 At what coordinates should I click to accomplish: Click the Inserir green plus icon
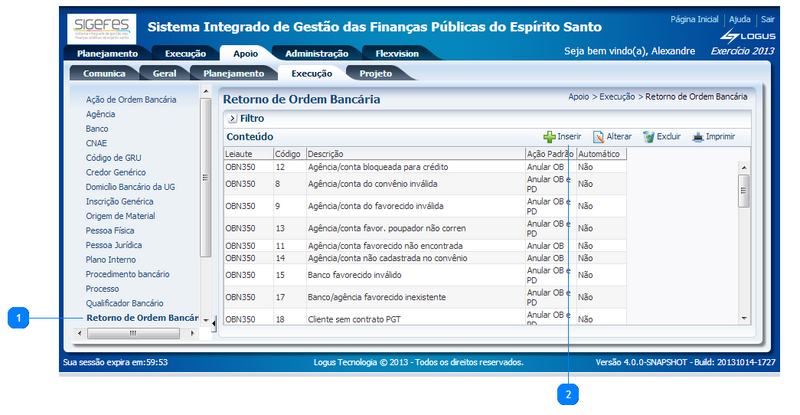pyautogui.click(x=549, y=137)
